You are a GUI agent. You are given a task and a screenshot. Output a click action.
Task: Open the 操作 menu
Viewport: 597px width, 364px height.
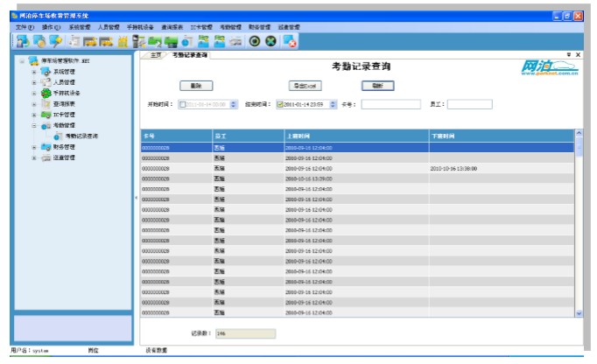click(x=51, y=27)
